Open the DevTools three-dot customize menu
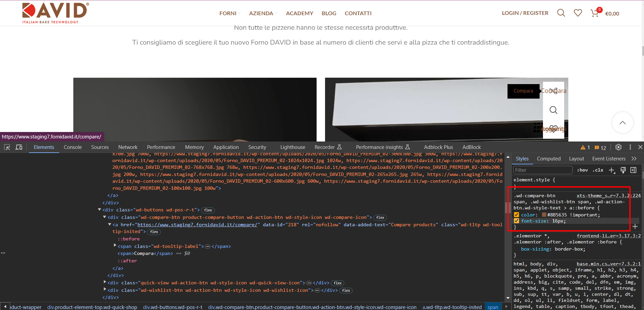 tap(630, 147)
